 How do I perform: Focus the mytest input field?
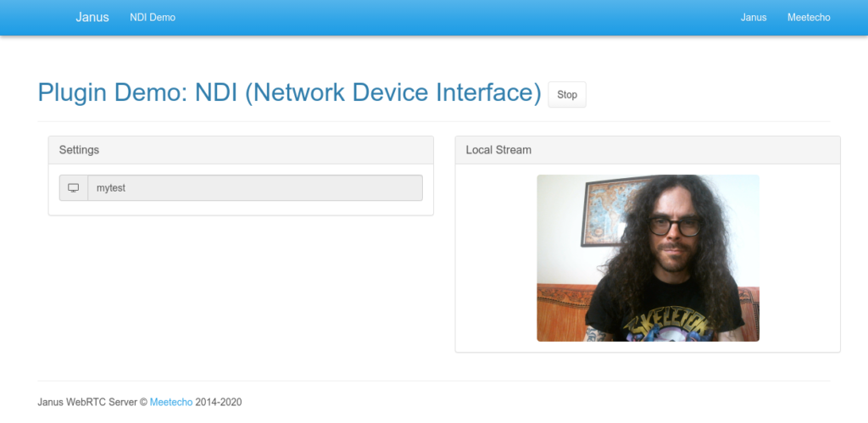[254, 187]
